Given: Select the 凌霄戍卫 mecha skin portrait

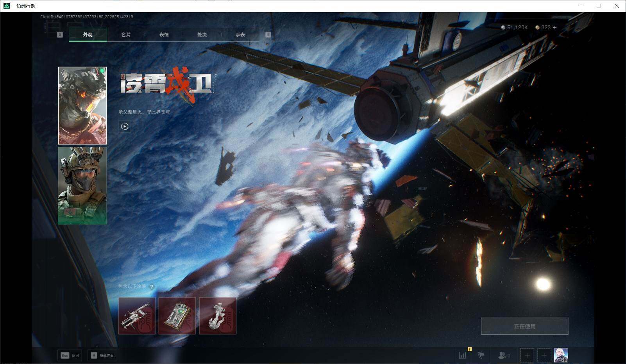Looking at the screenshot, I should click(x=82, y=105).
